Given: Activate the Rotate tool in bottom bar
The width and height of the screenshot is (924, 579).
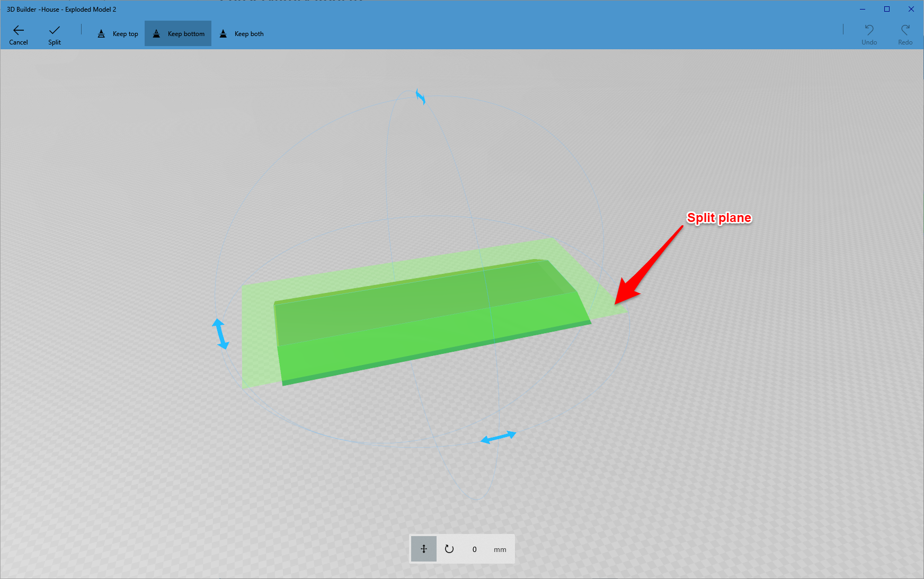Looking at the screenshot, I should pyautogui.click(x=449, y=549).
